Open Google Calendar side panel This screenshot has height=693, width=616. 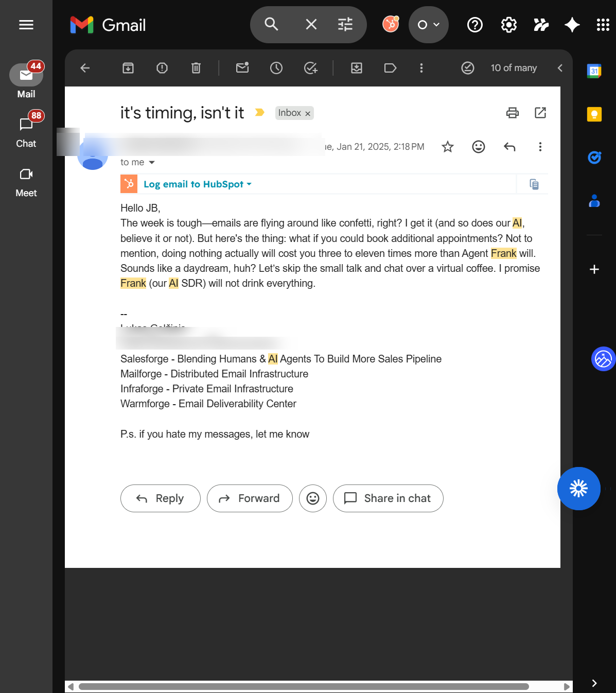pyautogui.click(x=594, y=71)
